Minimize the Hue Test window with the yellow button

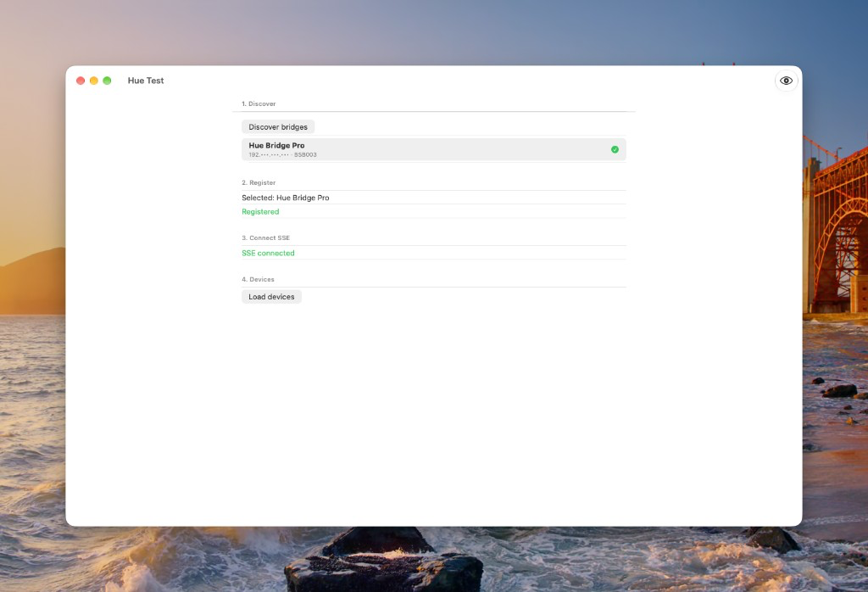point(93,81)
